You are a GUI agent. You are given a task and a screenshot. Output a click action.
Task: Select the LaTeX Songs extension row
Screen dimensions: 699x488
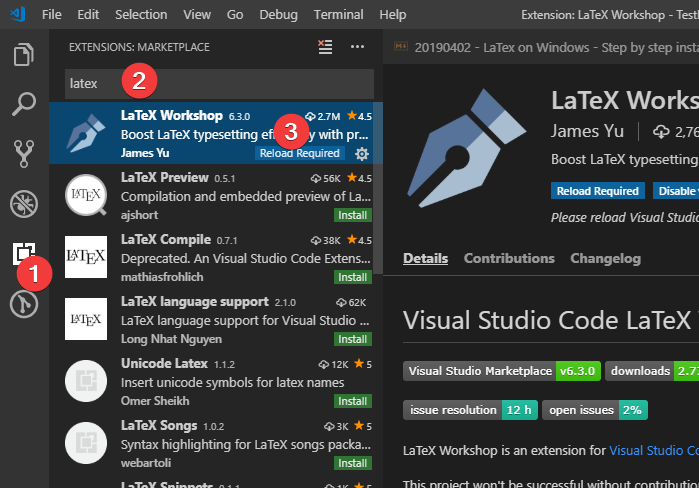coord(216,443)
